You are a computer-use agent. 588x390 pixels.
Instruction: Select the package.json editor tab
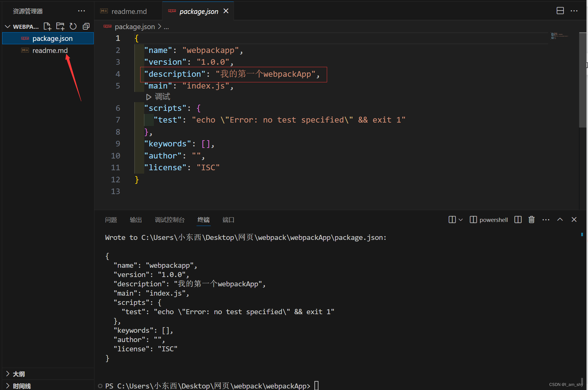tap(198, 11)
